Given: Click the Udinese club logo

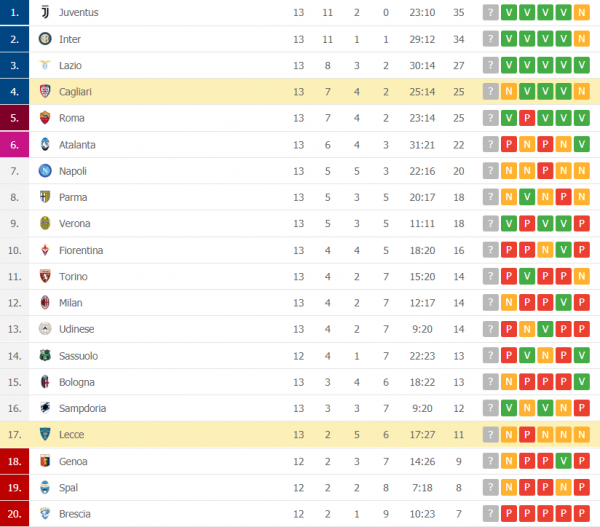Looking at the screenshot, I should [x=45, y=329].
